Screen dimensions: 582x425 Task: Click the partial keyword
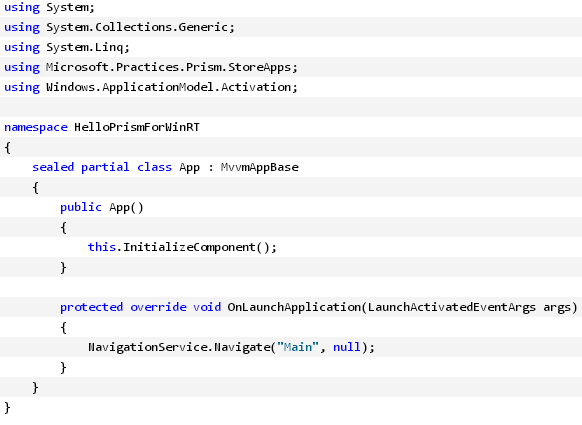[x=105, y=167]
